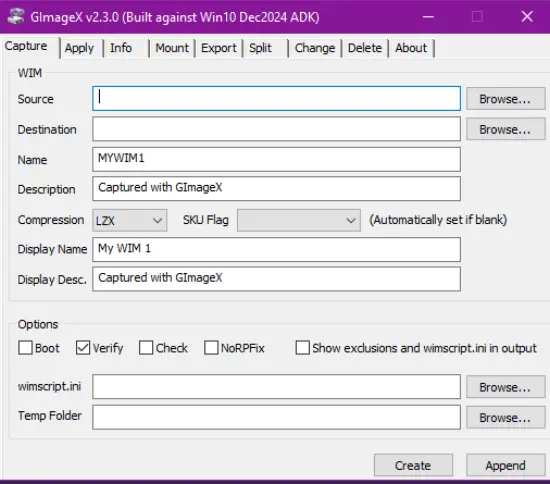Uncheck the Verify option
Viewport: 550px width, 484px height.
pos(83,348)
